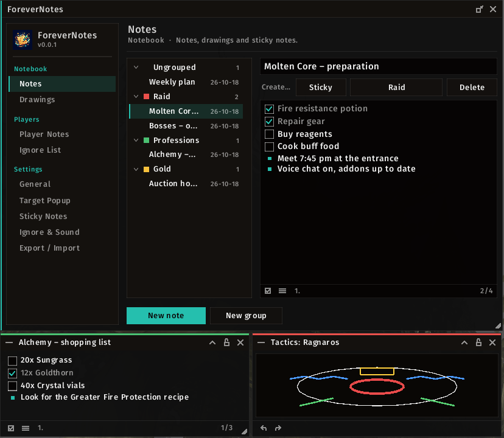Lock the Alchemy shopping list sticky note
This screenshot has width=504, height=438.
(x=226, y=342)
